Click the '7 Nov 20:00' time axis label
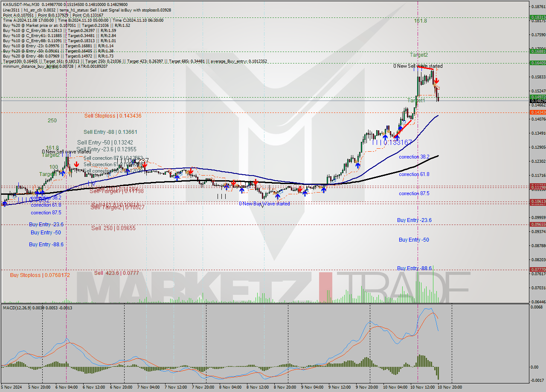The image size is (546, 392). tap(203, 387)
